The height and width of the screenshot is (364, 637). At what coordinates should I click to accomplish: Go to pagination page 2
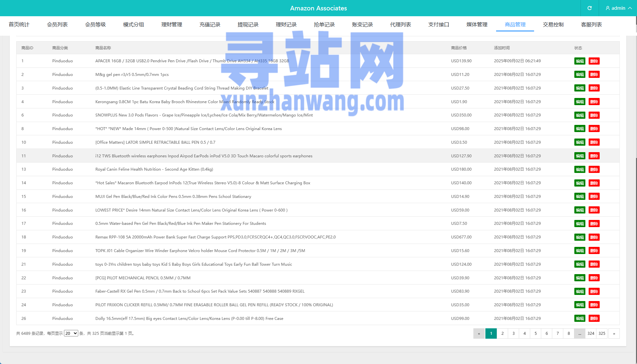[502, 334]
